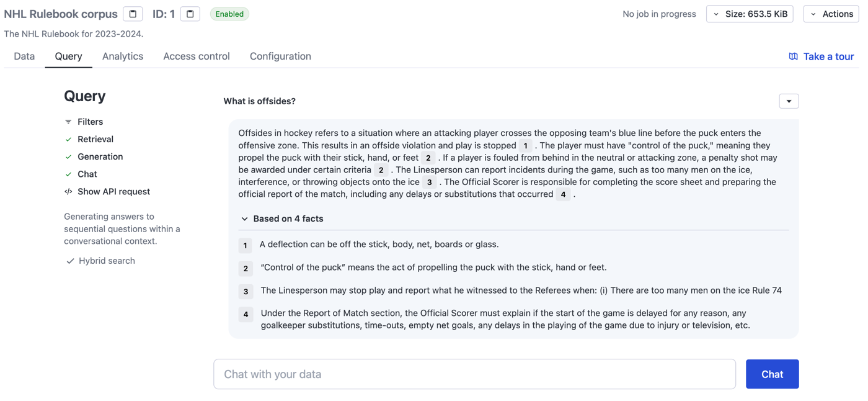Click the Take a tour link
The width and height of the screenshot is (868, 401).
pyautogui.click(x=828, y=56)
